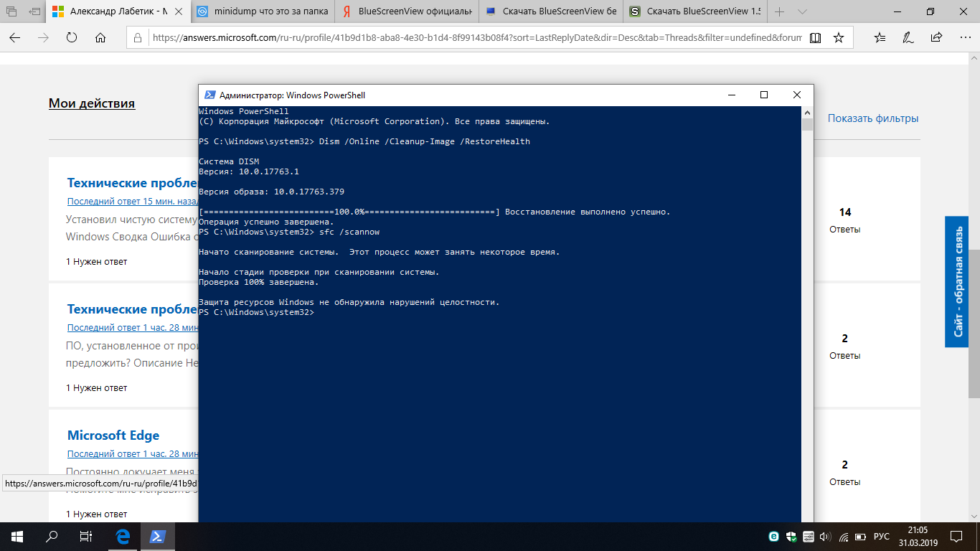Open the equalizer sliders tray icon
Image resolution: width=980 pixels, height=551 pixels.
coord(809,537)
